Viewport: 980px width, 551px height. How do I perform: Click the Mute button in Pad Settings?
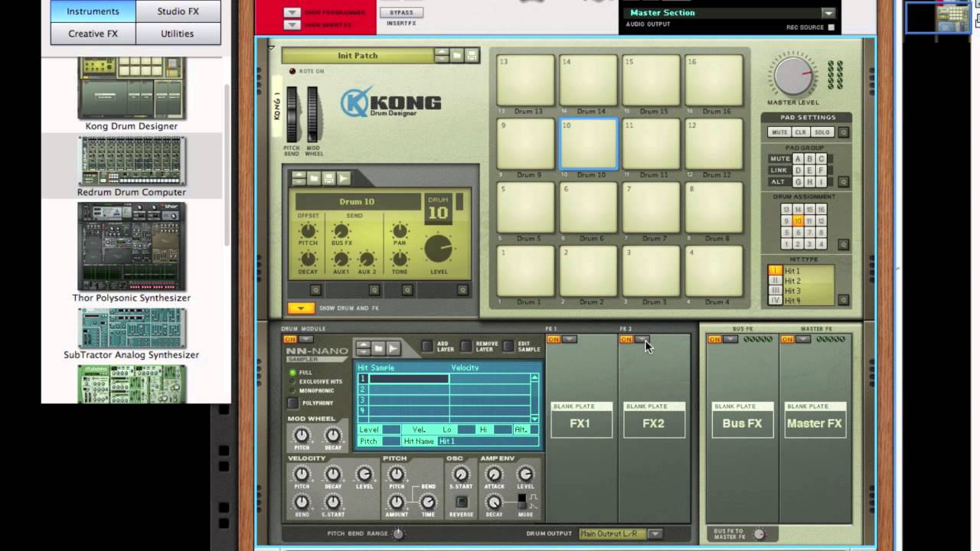779,132
